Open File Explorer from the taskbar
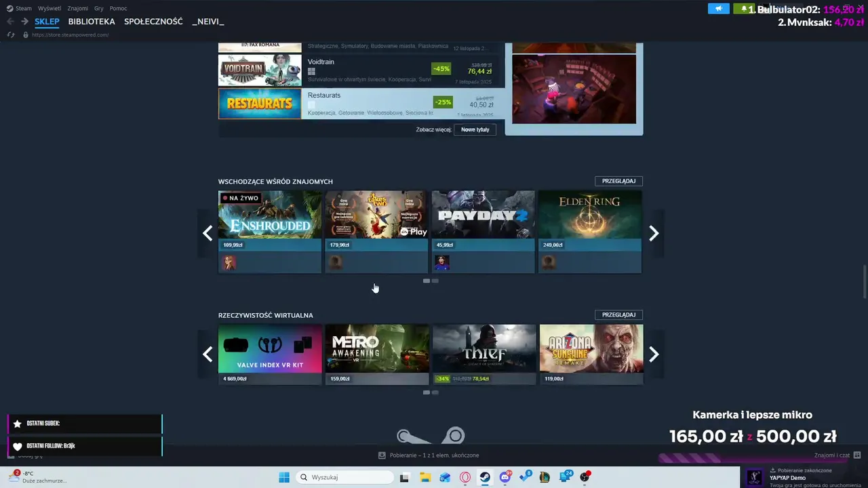The height and width of the screenshot is (488, 868). 425,477
